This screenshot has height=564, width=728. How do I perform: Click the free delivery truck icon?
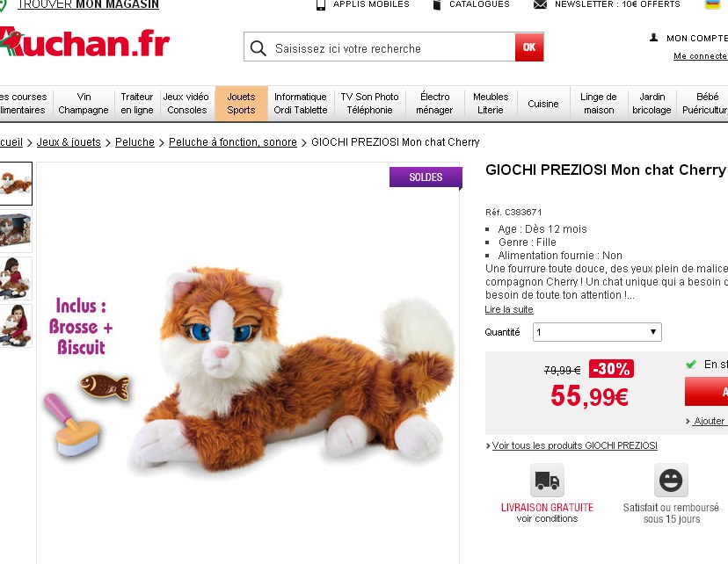click(x=547, y=480)
